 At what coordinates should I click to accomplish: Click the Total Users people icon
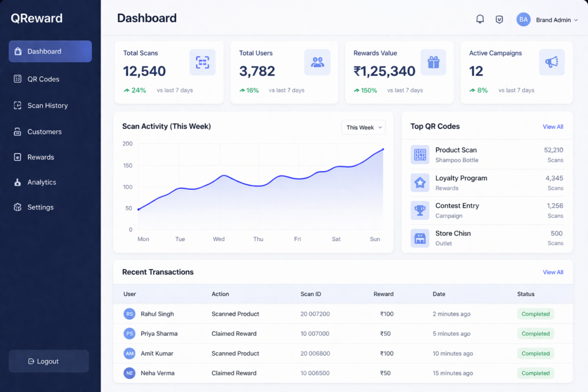(318, 63)
